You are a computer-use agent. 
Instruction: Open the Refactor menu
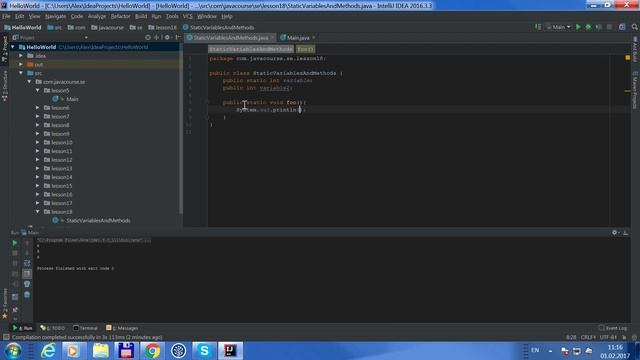[x=120, y=16]
